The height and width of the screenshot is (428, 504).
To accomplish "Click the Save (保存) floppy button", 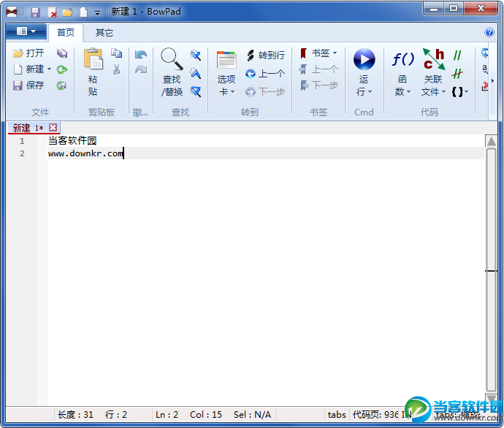I will pyautogui.click(x=28, y=85).
